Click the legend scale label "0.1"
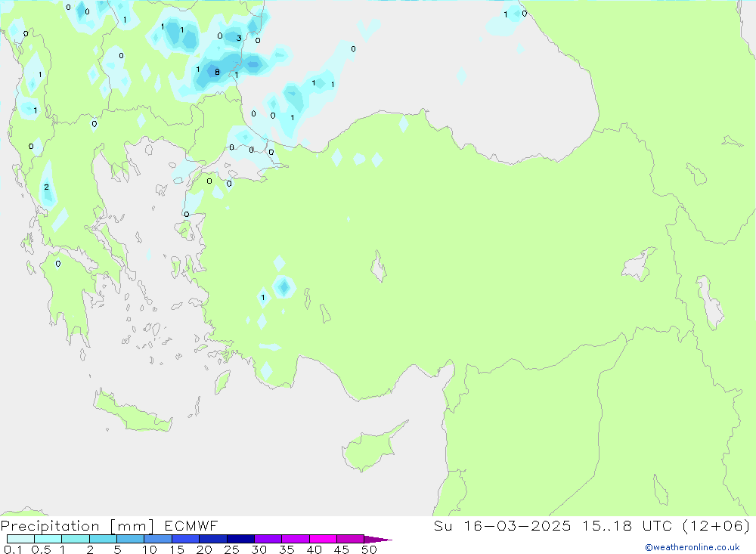This screenshot has height=554, width=756. point(13,549)
